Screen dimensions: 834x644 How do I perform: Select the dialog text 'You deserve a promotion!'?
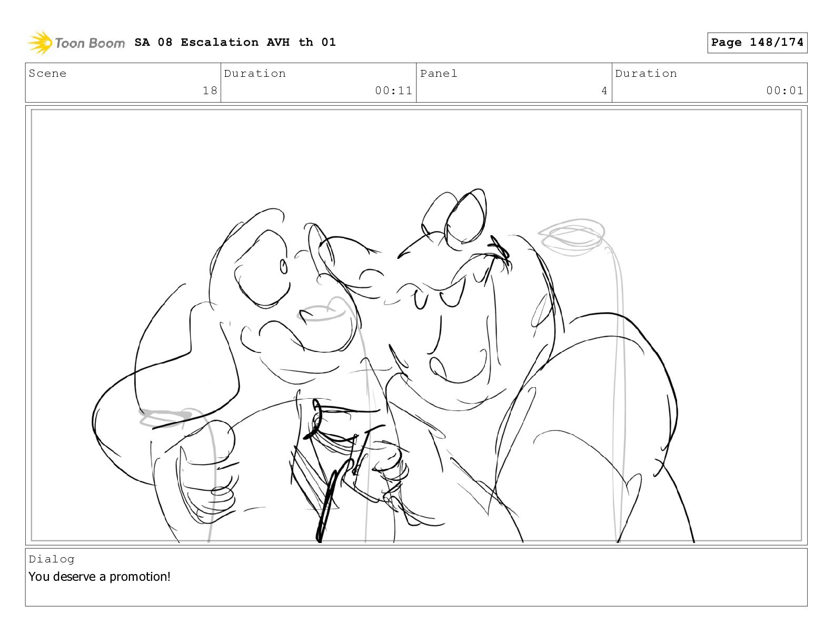tap(100, 577)
